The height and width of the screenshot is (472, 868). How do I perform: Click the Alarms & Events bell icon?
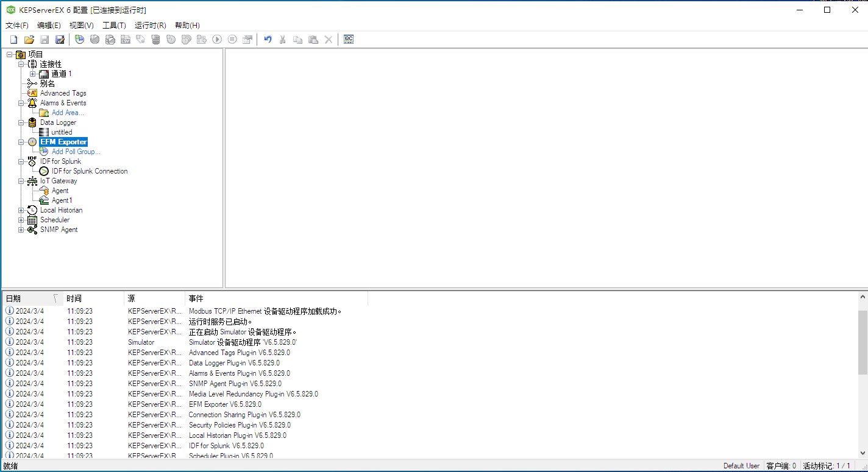click(x=32, y=103)
